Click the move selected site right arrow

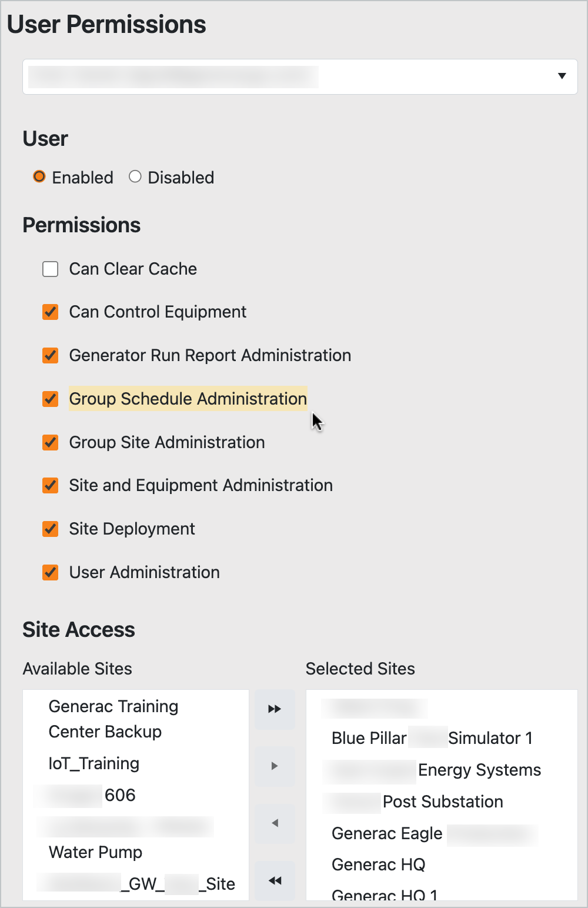[x=275, y=766]
